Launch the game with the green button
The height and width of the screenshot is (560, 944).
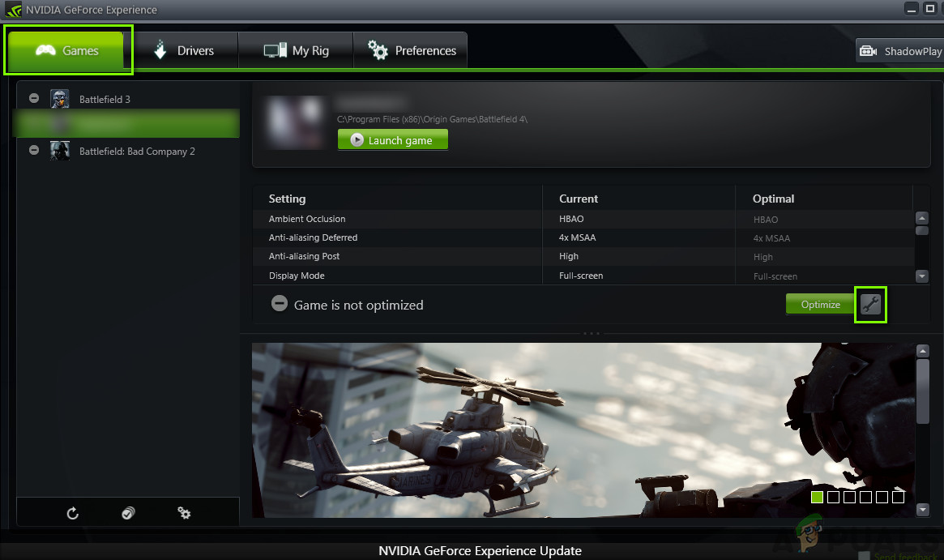point(392,139)
